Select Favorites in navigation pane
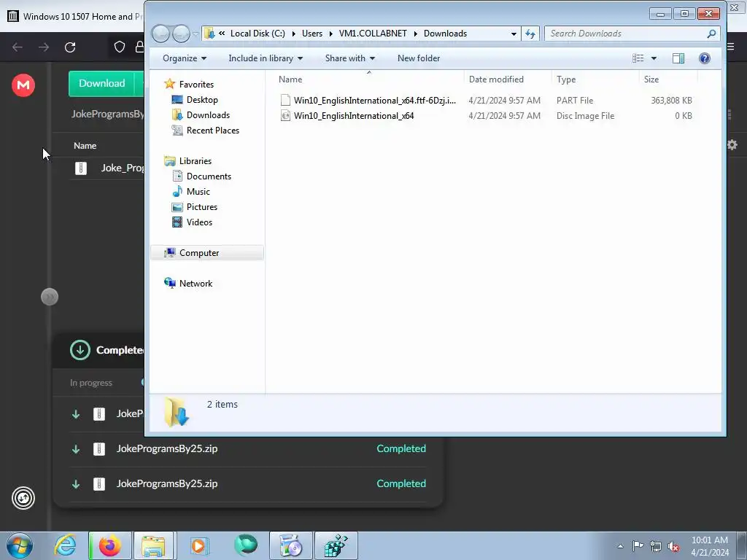 196,85
